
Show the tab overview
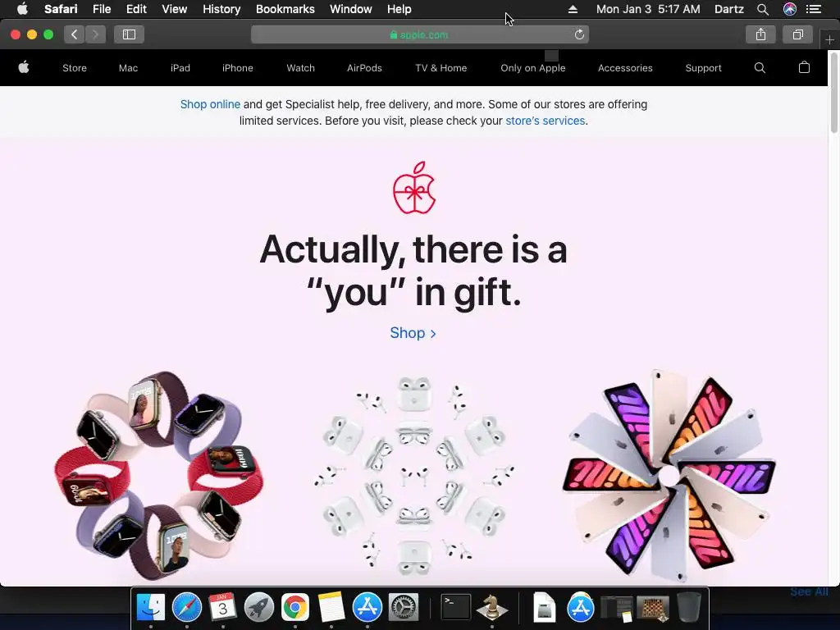[x=797, y=34]
